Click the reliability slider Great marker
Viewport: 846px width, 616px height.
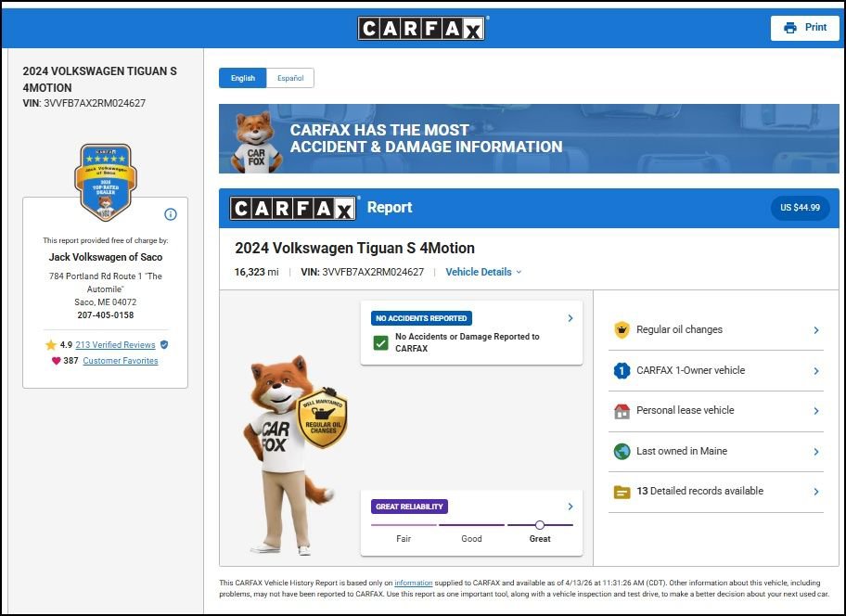(540, 525)
